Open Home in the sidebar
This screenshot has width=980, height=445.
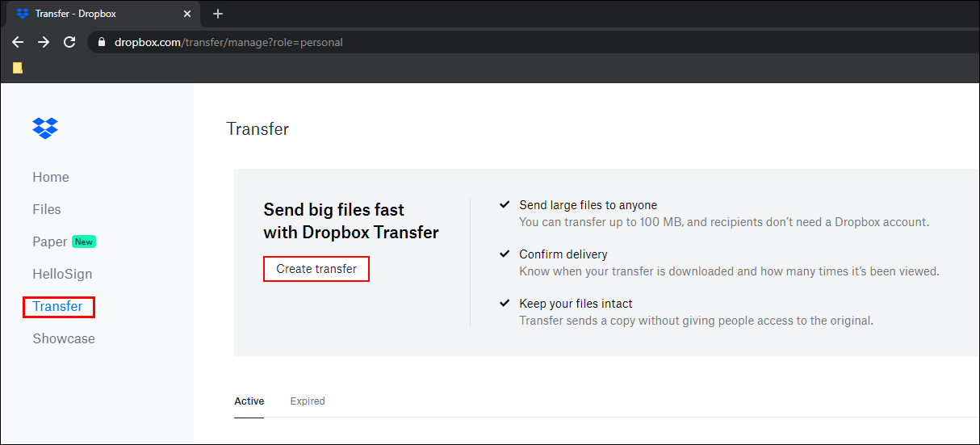pos(51,177)
